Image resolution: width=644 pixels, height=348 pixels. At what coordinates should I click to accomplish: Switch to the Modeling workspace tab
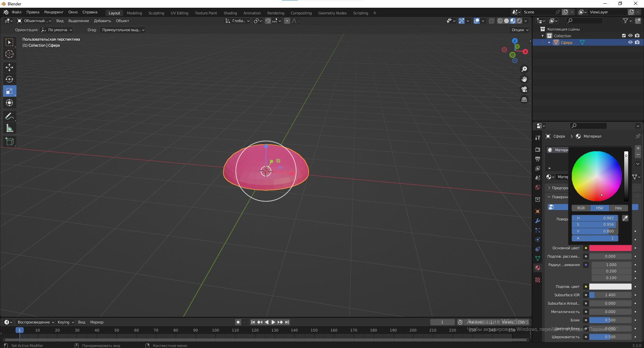pyautogui.click(x=134, y=13)
